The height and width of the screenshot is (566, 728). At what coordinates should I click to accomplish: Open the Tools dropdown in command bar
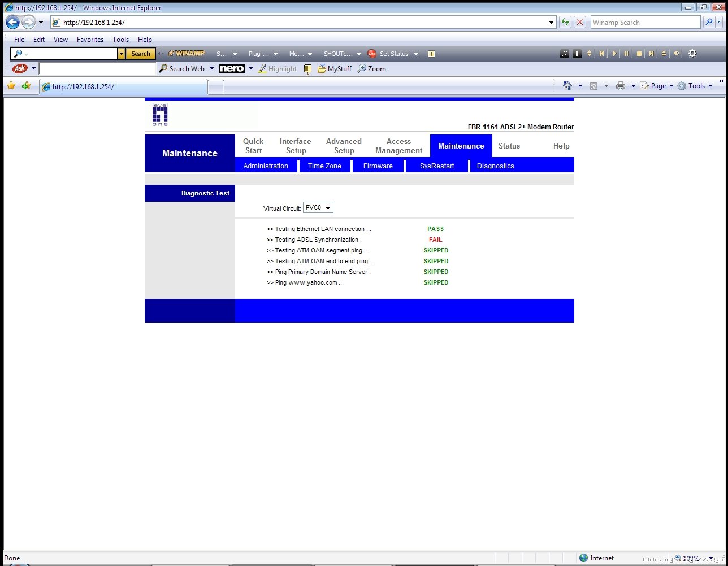695,86
